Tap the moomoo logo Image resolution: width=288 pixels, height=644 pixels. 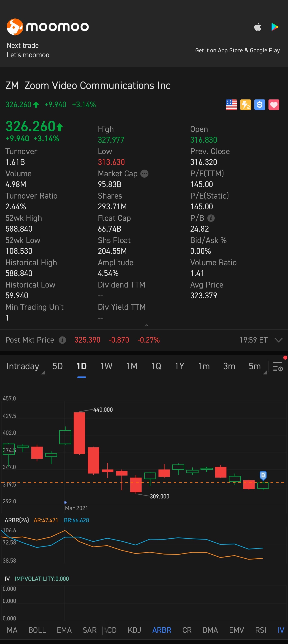47,27
